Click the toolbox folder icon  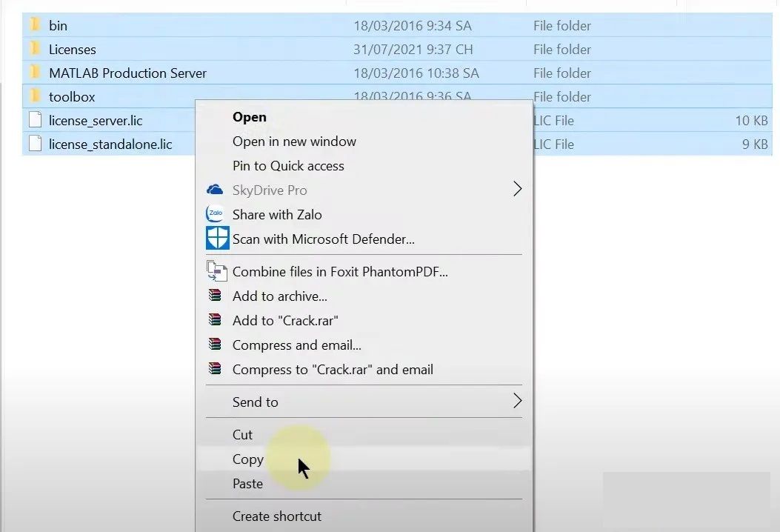35,96
